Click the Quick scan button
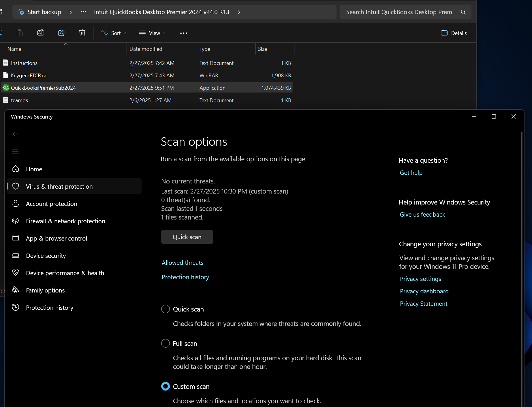This screenshot has width=532, height=407. tap(187, 237)
